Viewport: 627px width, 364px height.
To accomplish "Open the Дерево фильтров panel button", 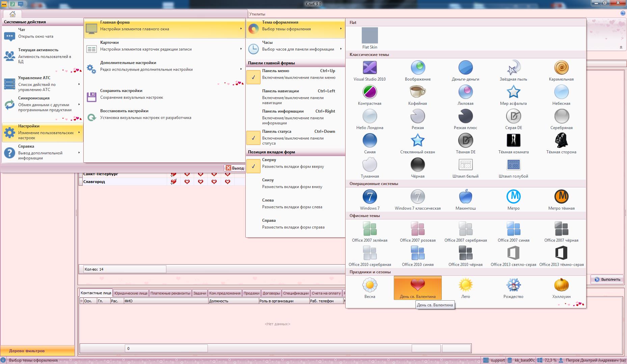I will point(37,351).
